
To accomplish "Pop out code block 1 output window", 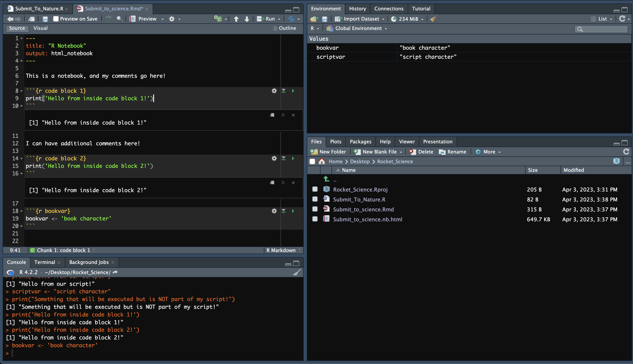I will (x=272, y=115).
